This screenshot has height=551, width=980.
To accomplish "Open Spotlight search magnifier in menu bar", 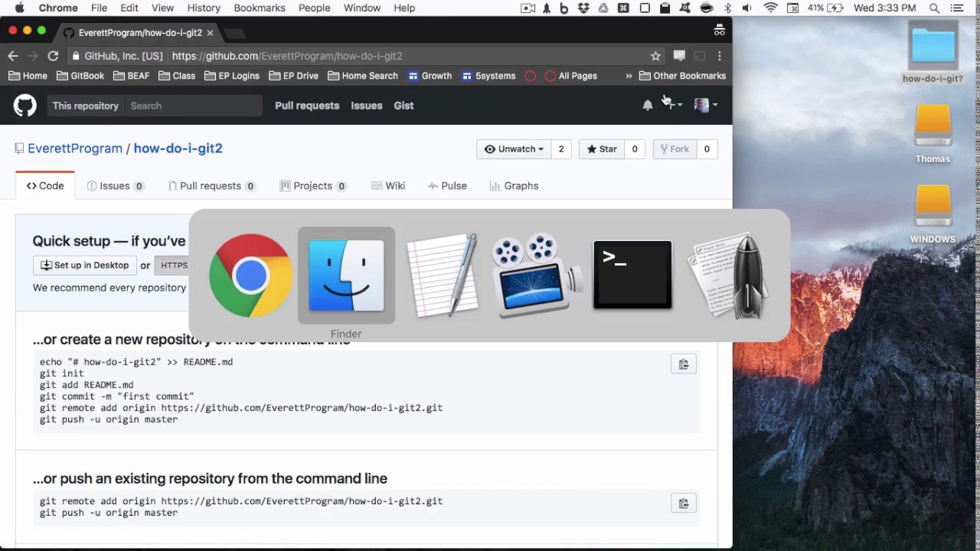I will (x=934, y=8).
